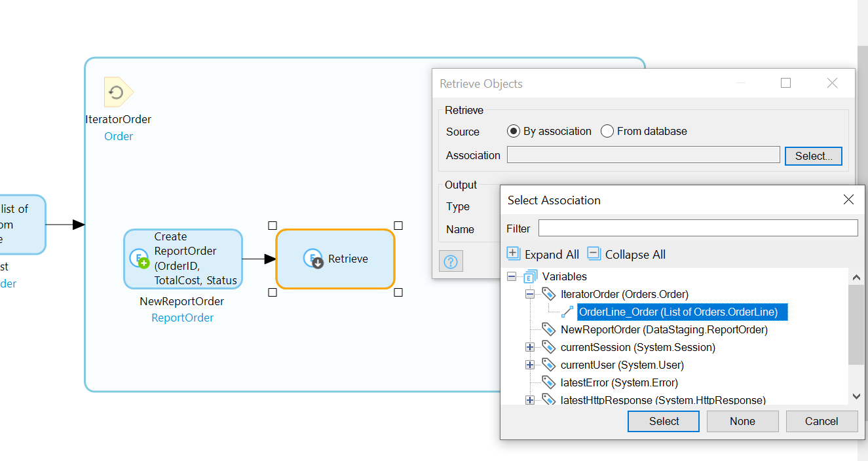Open help via the question mark icon
This screenshot has height=461, width=868.
[451, 261]
